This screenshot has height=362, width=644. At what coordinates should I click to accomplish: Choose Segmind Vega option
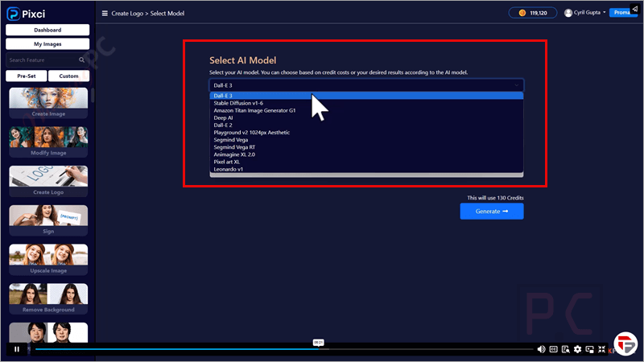[x=366, y=140]
